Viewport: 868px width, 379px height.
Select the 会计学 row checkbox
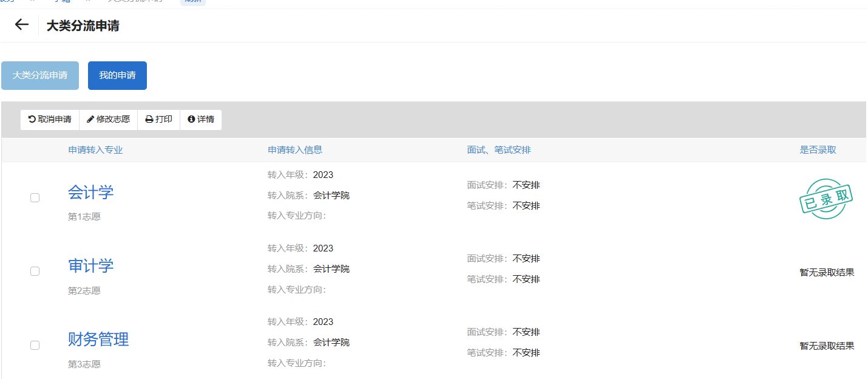[x=35, y=197]
